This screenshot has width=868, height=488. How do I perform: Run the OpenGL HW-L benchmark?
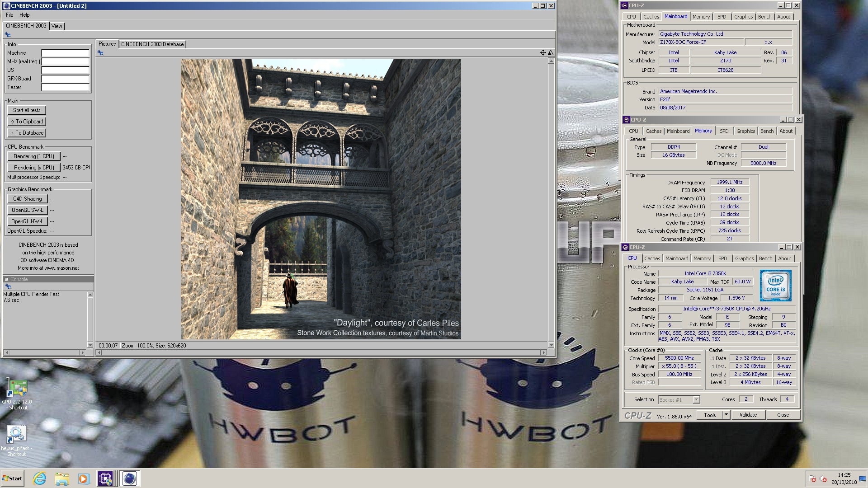point(27,221)
